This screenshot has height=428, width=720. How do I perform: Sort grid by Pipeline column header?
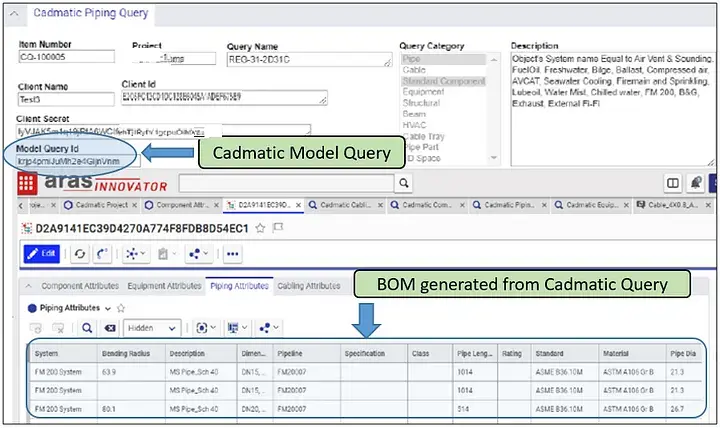click(306, 354)
